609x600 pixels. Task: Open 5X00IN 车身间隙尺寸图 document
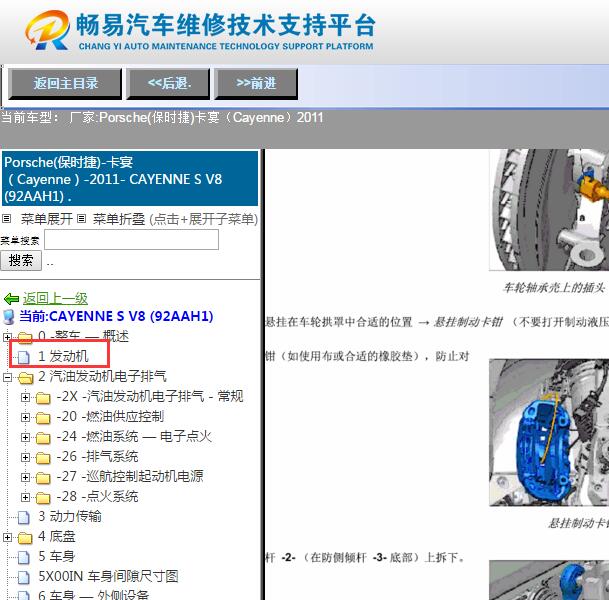[108, 576]
